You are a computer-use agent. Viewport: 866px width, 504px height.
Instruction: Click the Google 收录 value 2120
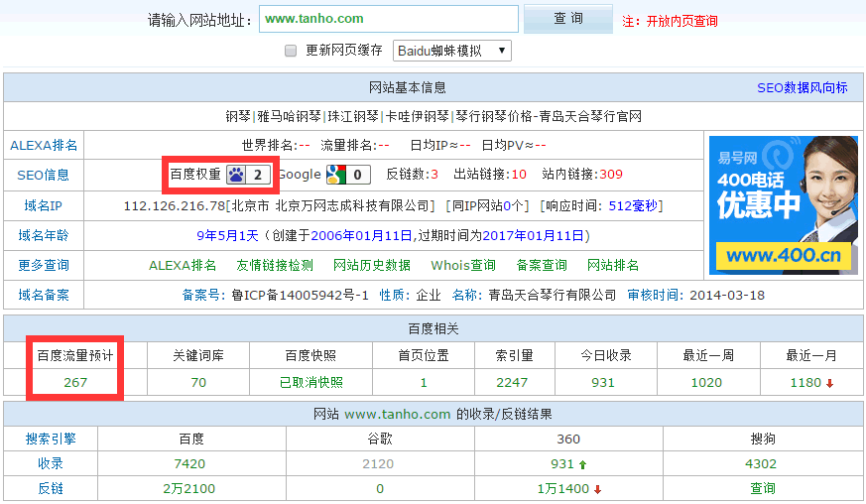click(378, 463)
